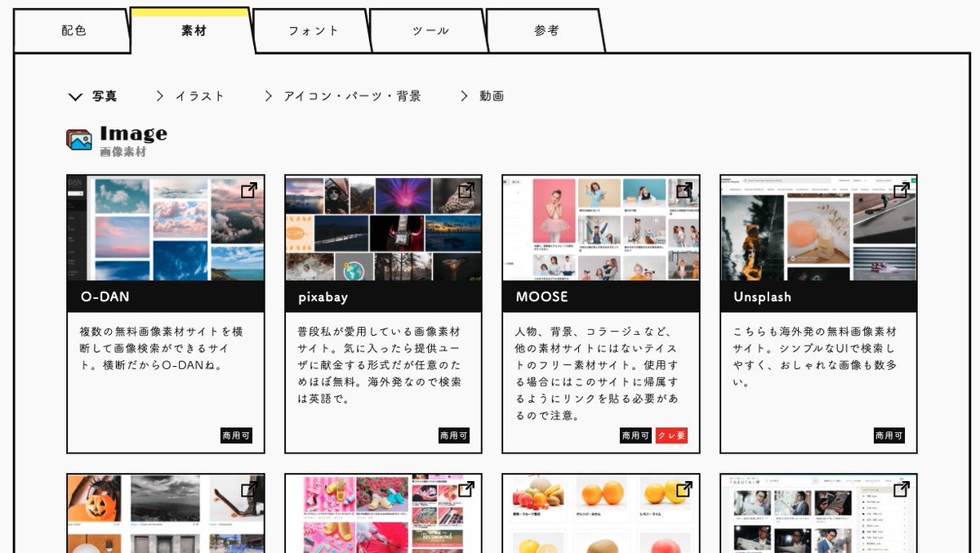Click the O-DAN description text
Image resolution: width=980 pixels, height=553 pixels.
[162, 349]
